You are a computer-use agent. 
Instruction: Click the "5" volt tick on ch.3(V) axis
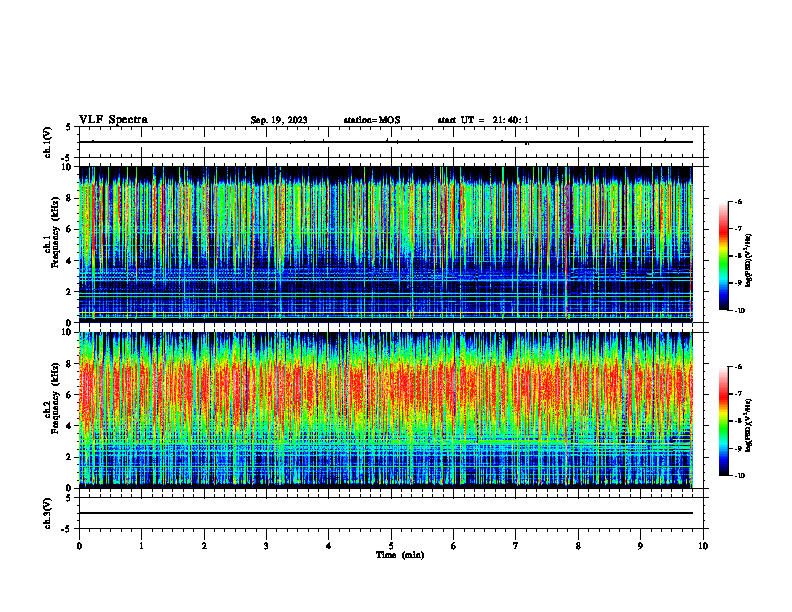point(68,498)
